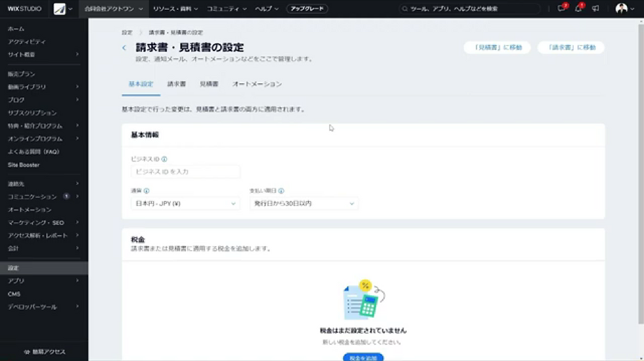Click 「見積書」に移動 button

point(497,47)
